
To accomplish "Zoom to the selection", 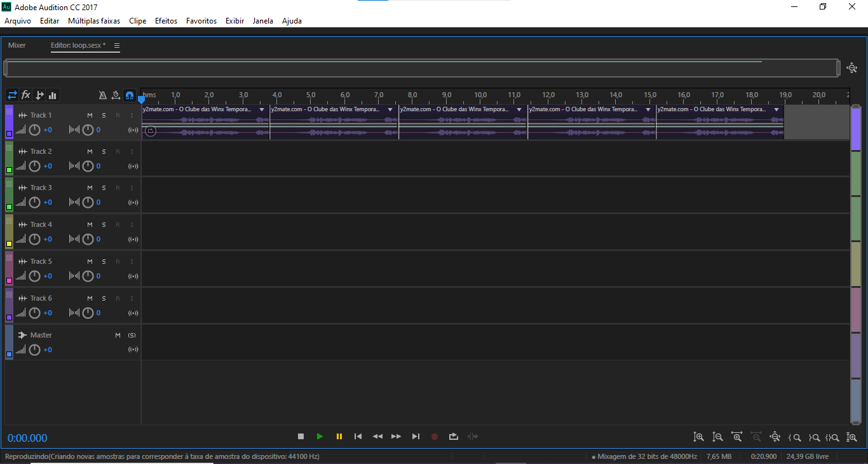I will coord(832,437).
